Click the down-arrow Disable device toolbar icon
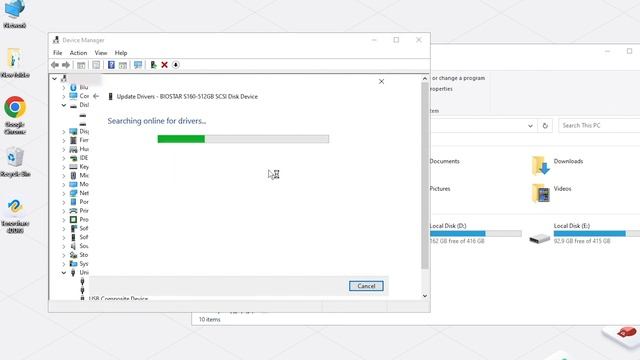 click(x=176, y=65)
